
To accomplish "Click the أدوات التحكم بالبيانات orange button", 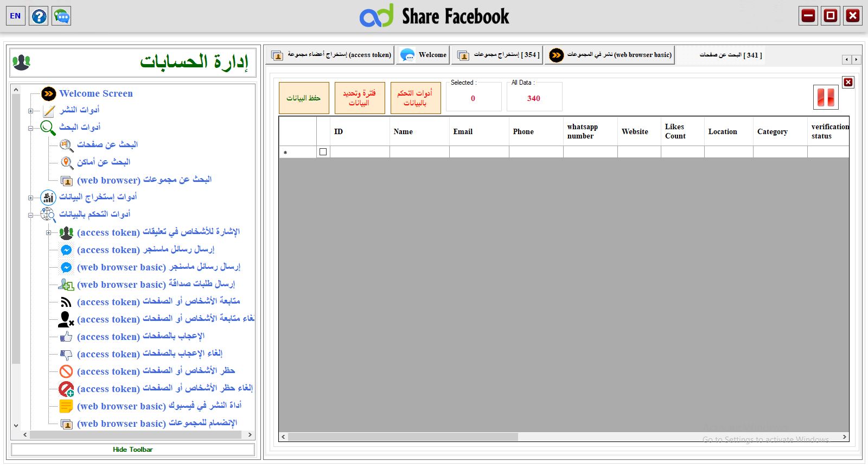I will pyautogui.click(x=416, y=98).
